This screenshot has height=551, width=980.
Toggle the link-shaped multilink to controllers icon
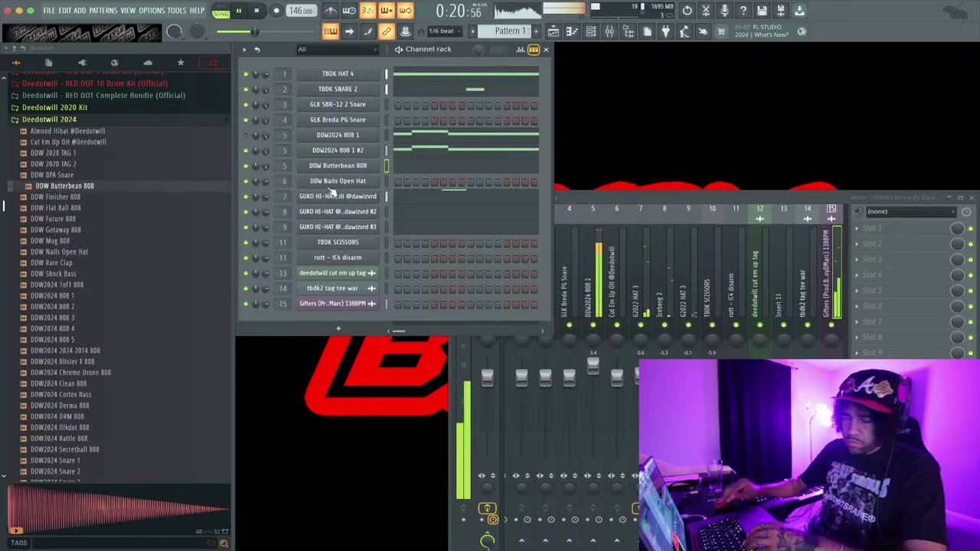pyautogui.click(x=386, y=31)
